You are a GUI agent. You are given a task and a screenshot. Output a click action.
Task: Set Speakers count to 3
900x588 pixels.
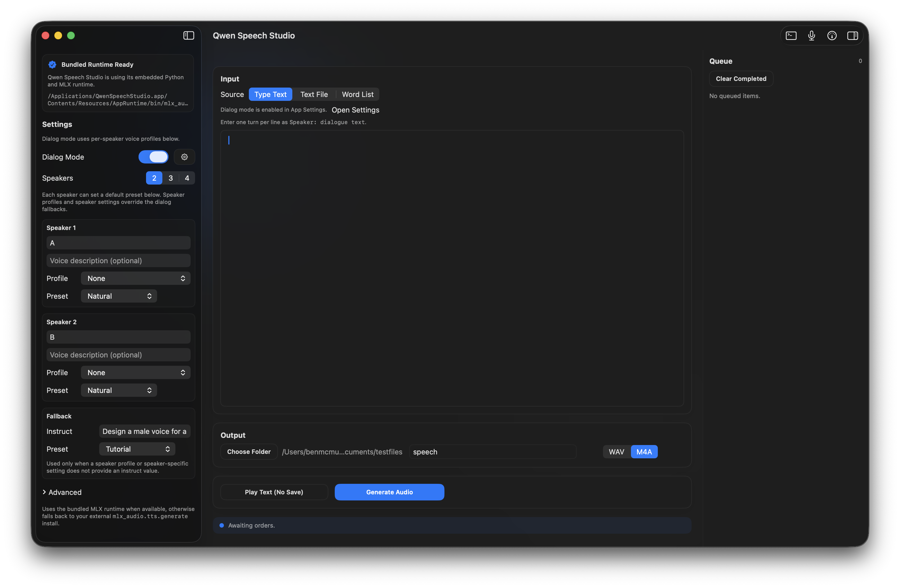click(x=170, y=178)
